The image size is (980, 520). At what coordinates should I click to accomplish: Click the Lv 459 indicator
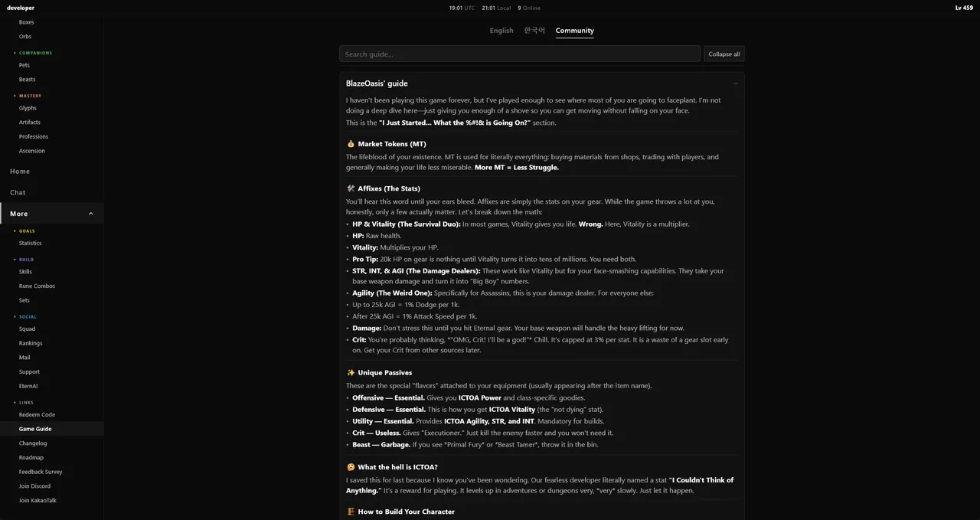tap(964, 8)
